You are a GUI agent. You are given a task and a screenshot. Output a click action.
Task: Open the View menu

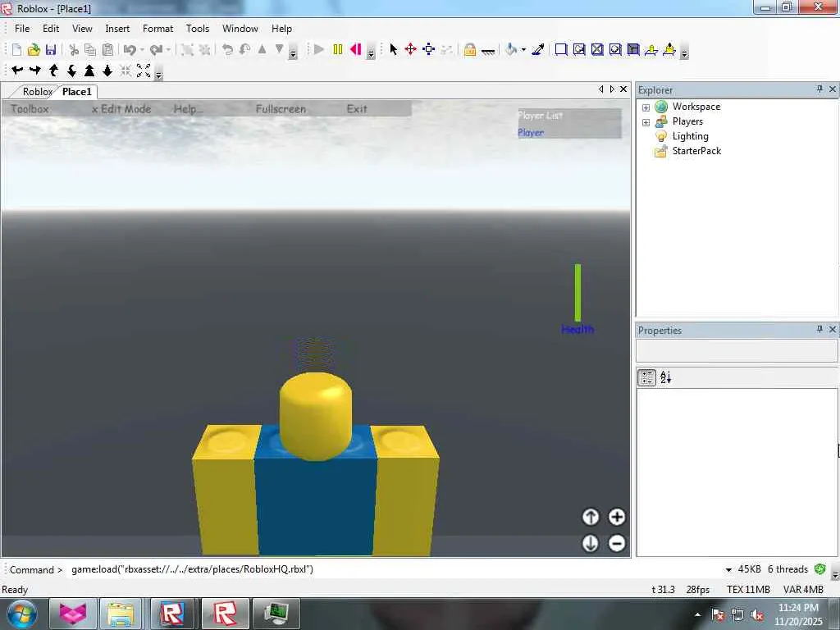pos(82,29)
